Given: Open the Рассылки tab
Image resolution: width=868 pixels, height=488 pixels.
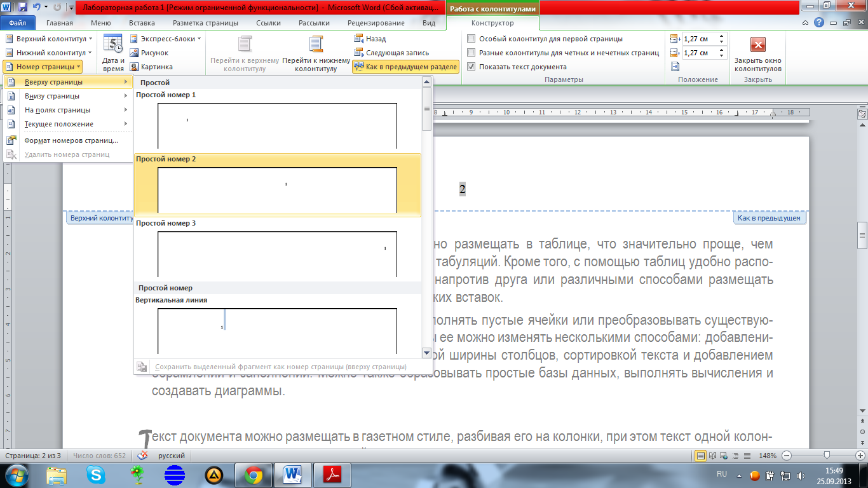Looking at the screenshot, I should pyautogui.click(x=314, y=23).
